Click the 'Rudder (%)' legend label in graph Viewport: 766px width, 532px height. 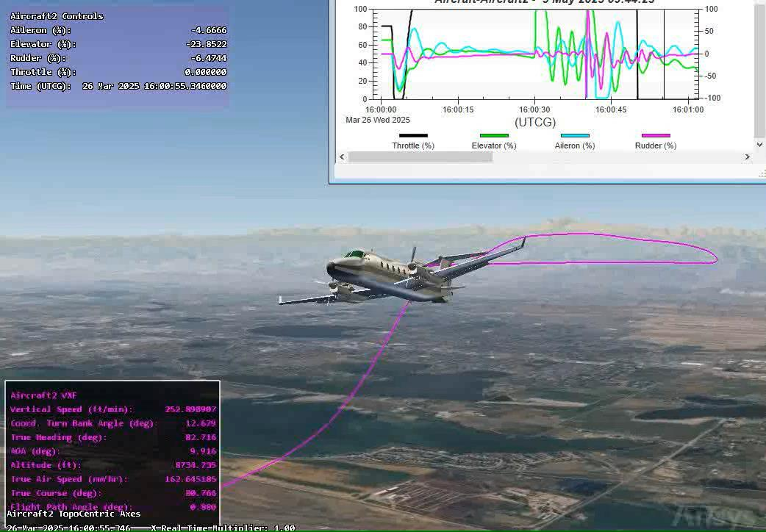[x=656, y=145]
